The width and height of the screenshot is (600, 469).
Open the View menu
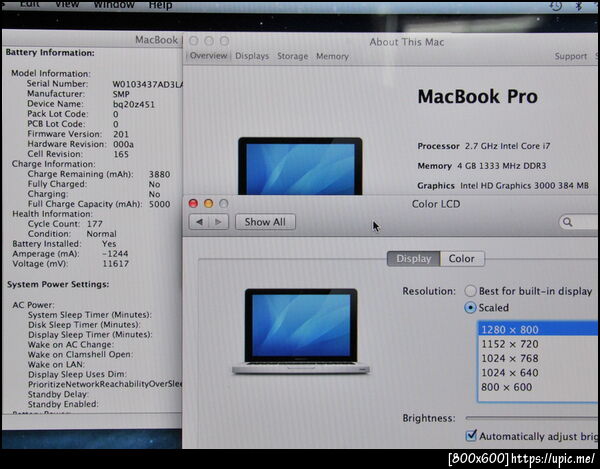tap(67, 5)
